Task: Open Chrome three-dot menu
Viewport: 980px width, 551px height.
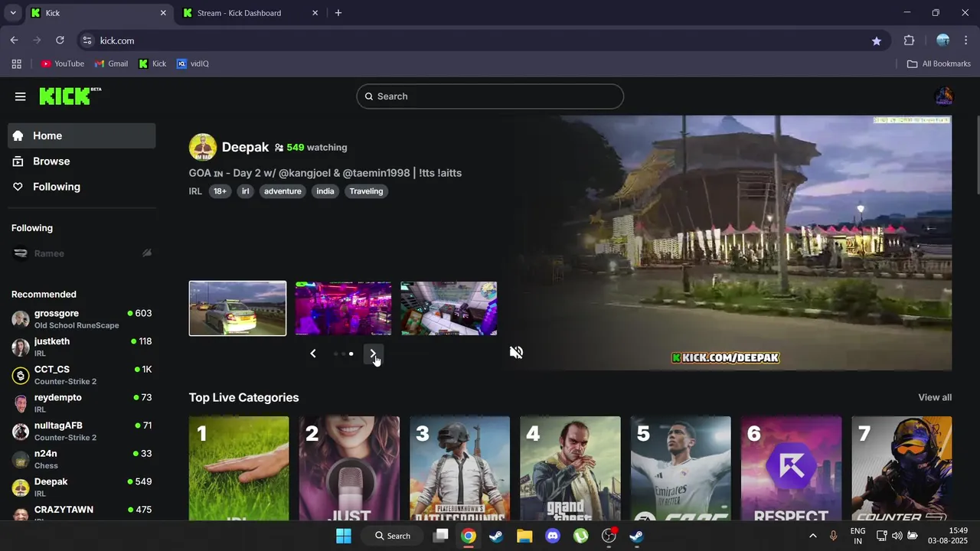Action: pyautogui.click(x=966, y=41)
